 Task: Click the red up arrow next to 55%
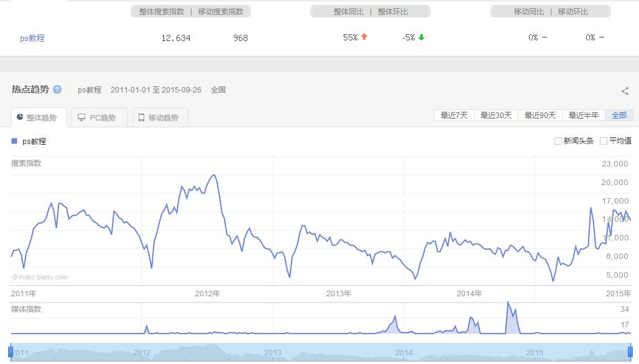point(364,37)
